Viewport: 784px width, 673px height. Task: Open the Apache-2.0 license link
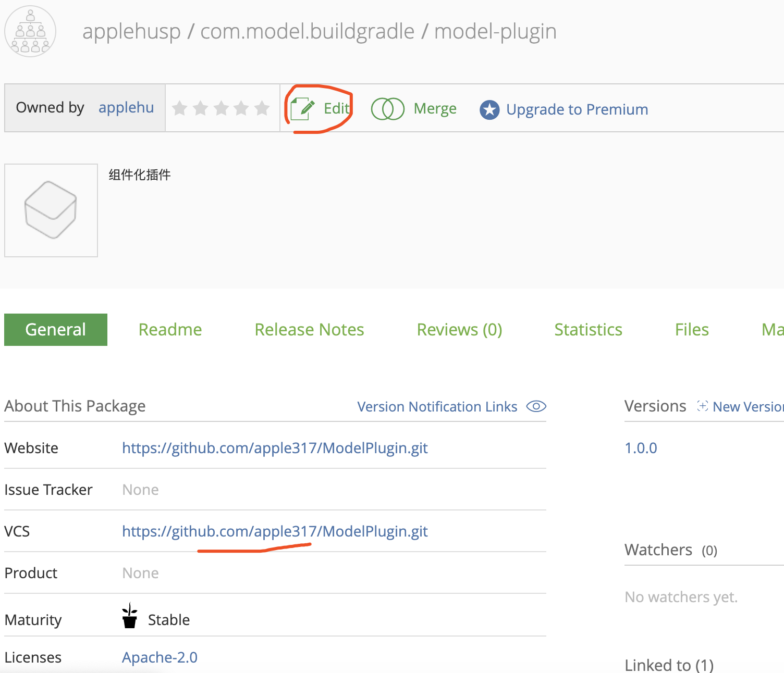(160, 657)
